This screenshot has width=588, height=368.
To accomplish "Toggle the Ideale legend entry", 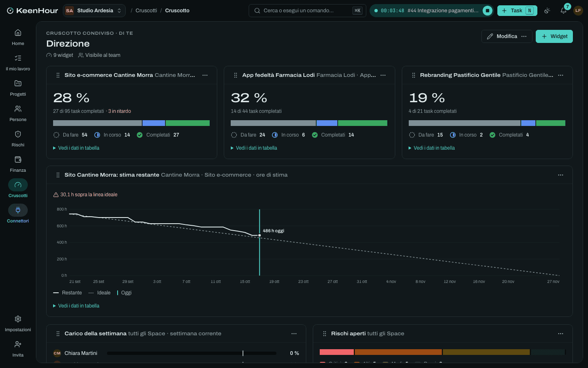I will 99,293.
